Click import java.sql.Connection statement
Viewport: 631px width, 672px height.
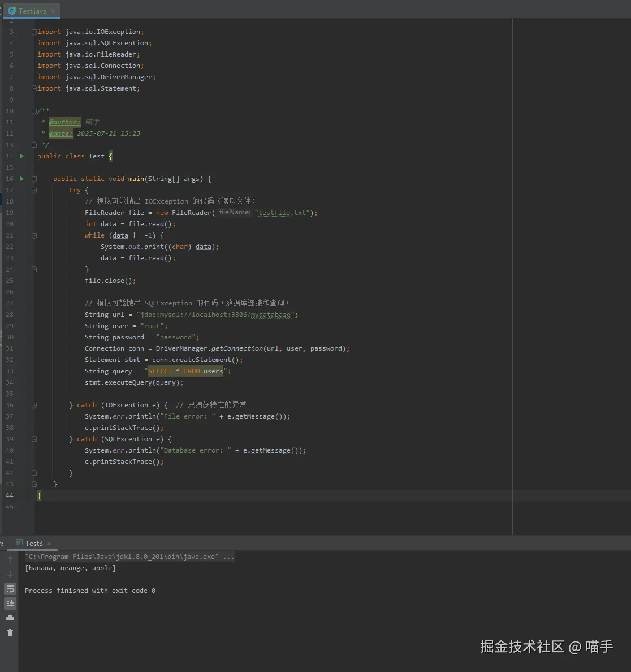point(90,66)
